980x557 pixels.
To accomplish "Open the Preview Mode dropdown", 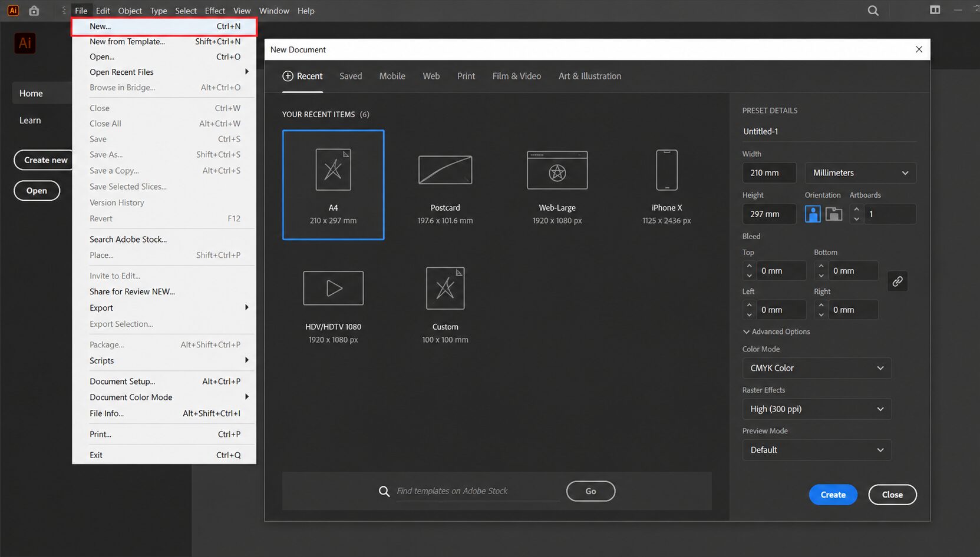I will point(817,450).
